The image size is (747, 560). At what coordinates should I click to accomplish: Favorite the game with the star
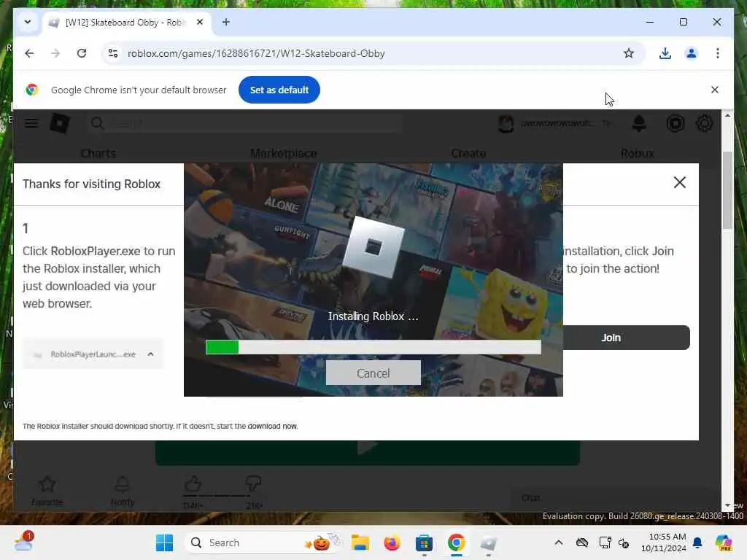(47, 490)
